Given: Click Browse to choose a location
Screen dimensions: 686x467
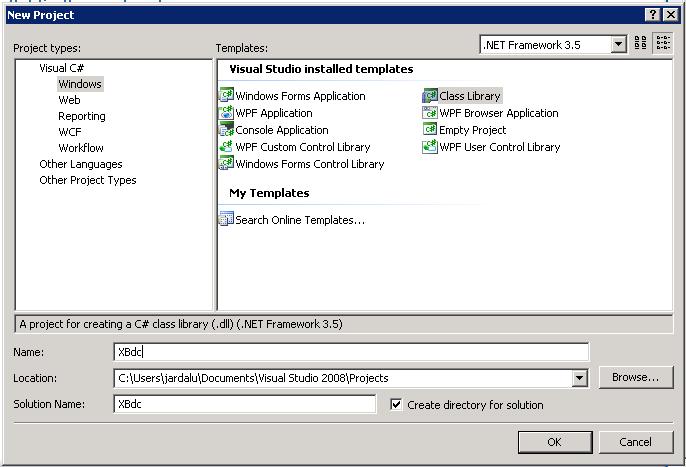Looking at the screenshot, I should [635, 377].
